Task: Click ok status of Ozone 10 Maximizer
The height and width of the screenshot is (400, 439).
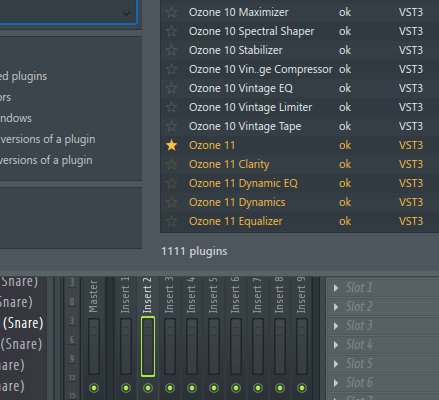Action: point(345,12)
